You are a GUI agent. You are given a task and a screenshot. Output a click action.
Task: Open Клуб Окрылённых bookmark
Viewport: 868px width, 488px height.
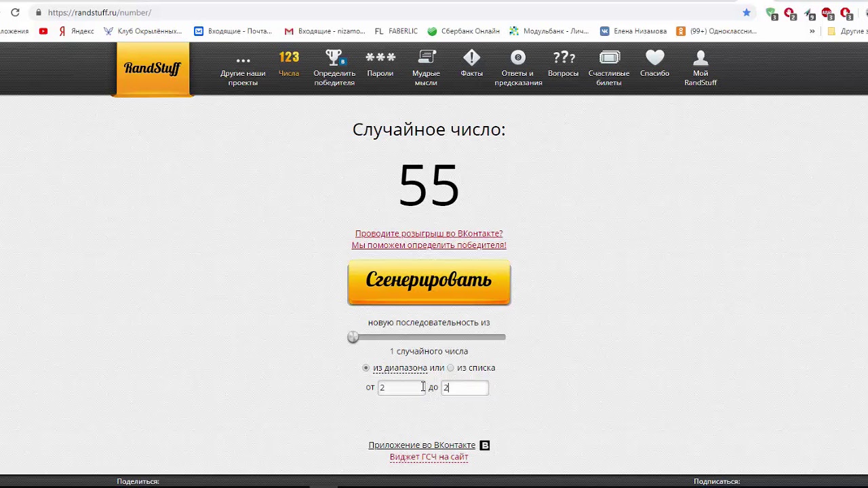coord(143,31)
